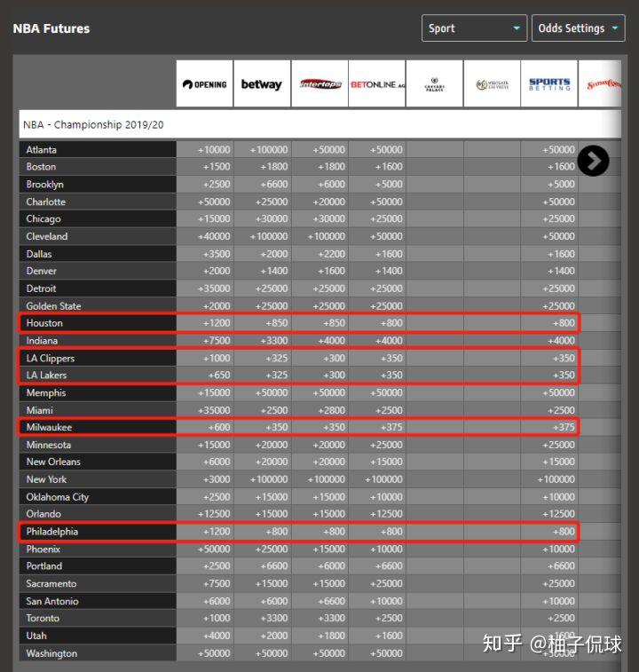This screenshot has height=672, width=639.
Task: Click Milwaukee opening odds +600
Action: (x=219, y=427)
